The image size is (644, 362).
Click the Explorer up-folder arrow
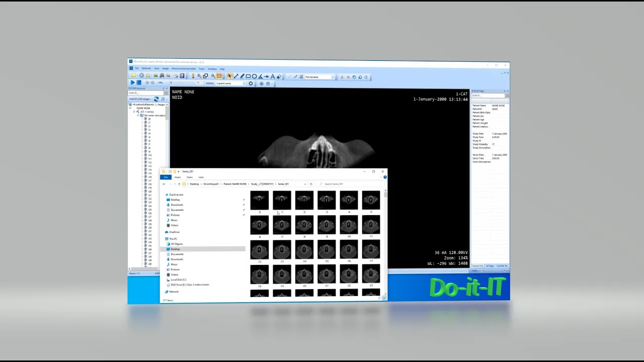179,184
